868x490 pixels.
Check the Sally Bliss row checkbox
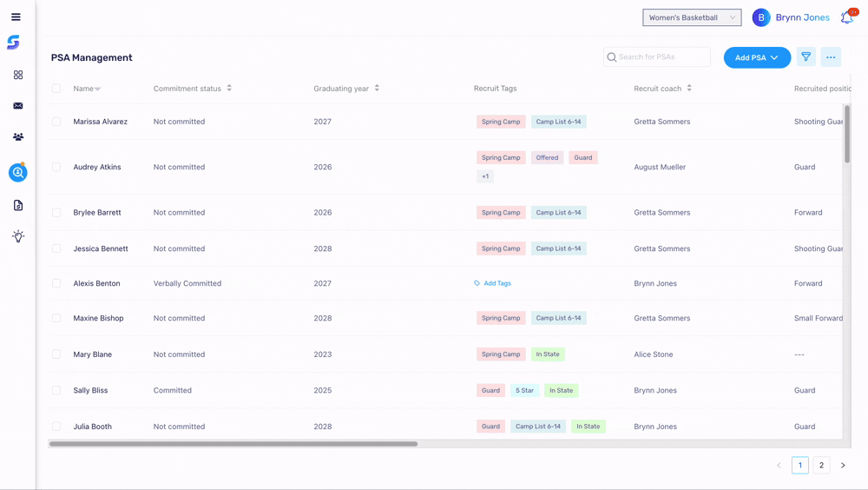56,390
